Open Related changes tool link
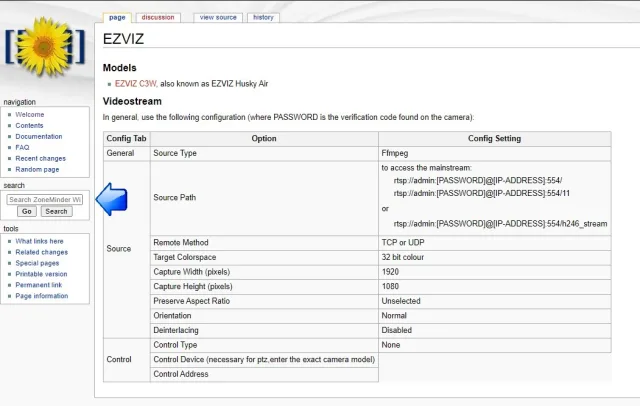This screenshot has height=406, width=640. (42, 252)
